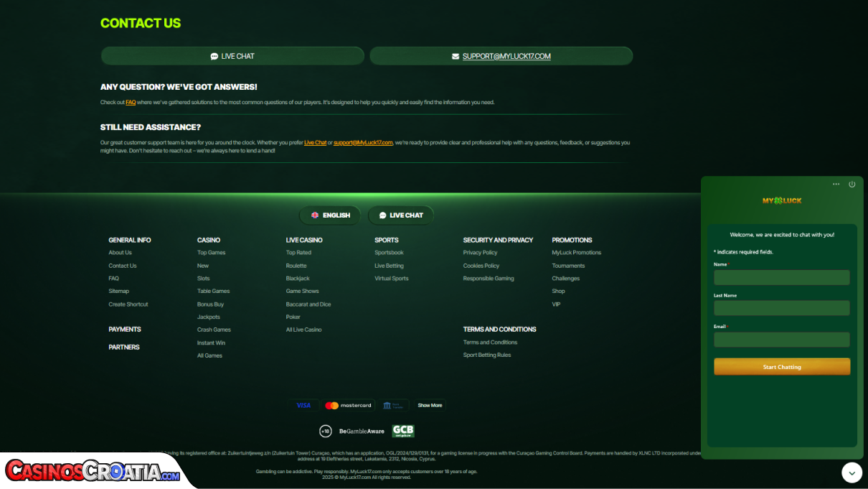The image size is (868, 489).
Task: Open All Games under Casino
Action: tap(210, 356)
